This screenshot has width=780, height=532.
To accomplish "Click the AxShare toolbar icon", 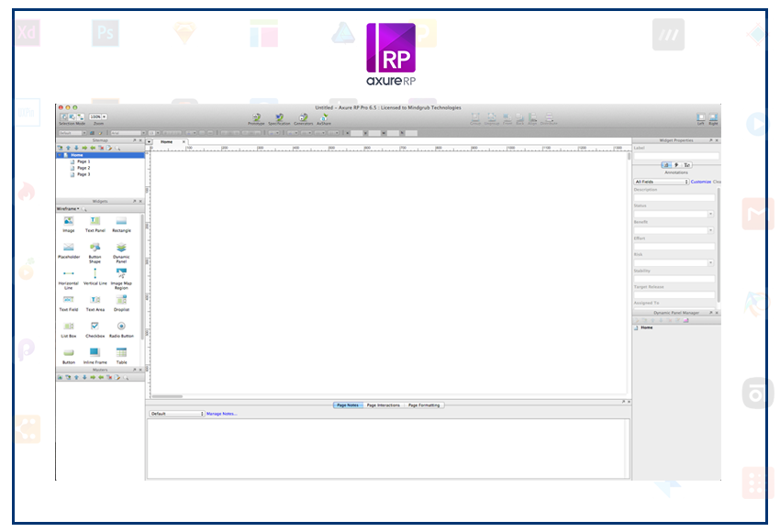I will click(324, 119).
